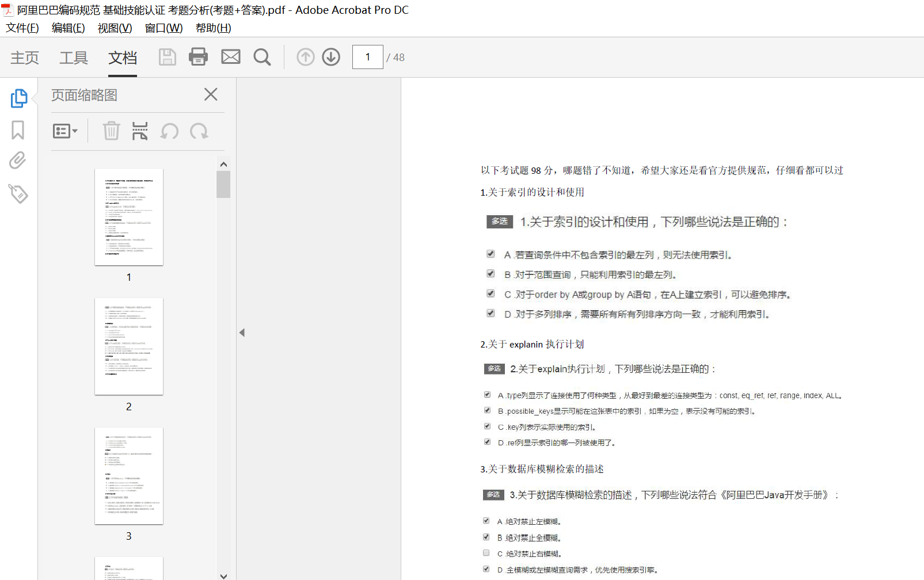Image resolution: width=924 pixels, height=580 pixels.
Task: Open the attachments paperclip panel
Action: 18,161
